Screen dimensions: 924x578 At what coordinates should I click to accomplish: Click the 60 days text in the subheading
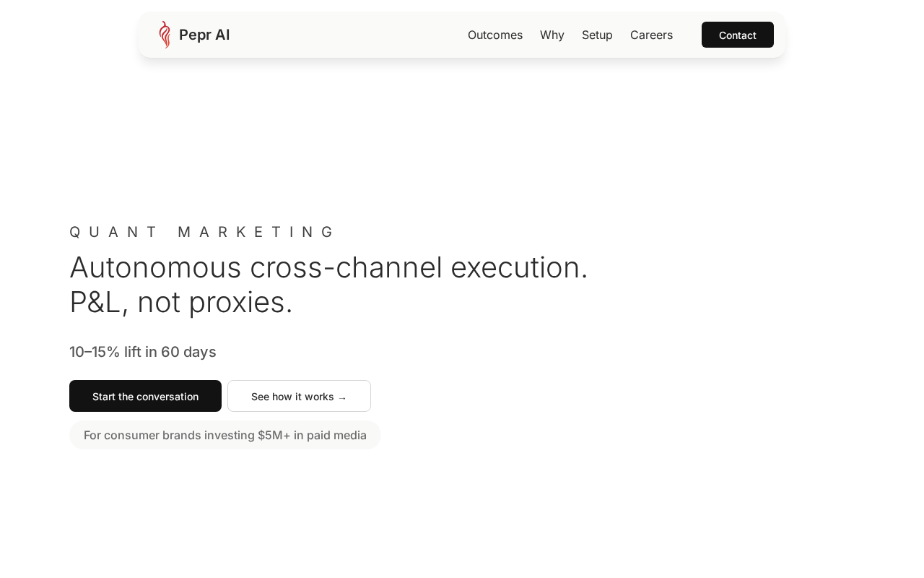[188, 352]
